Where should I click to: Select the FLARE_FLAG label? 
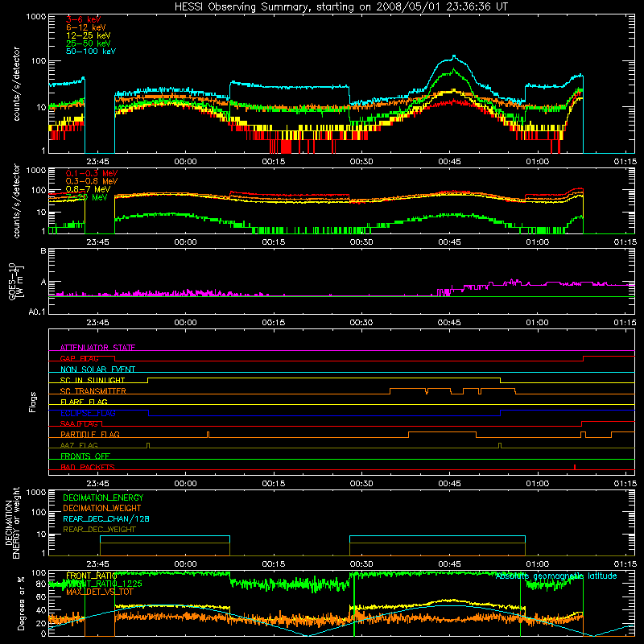click(84, 402)
